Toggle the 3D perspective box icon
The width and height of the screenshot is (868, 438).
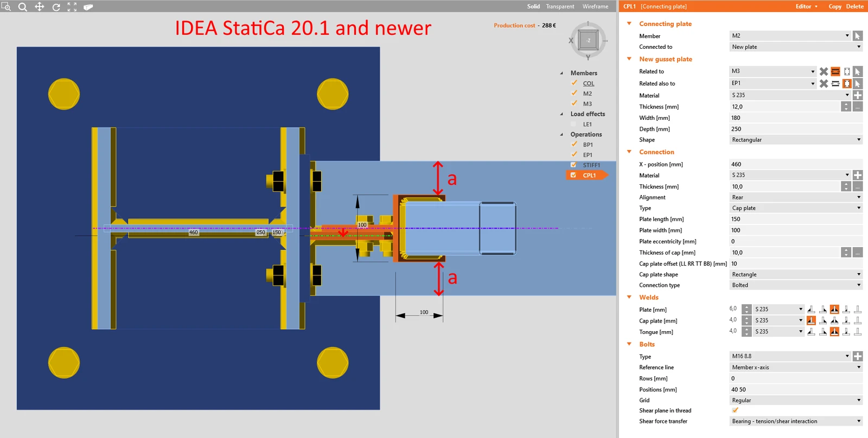(88, 7)
